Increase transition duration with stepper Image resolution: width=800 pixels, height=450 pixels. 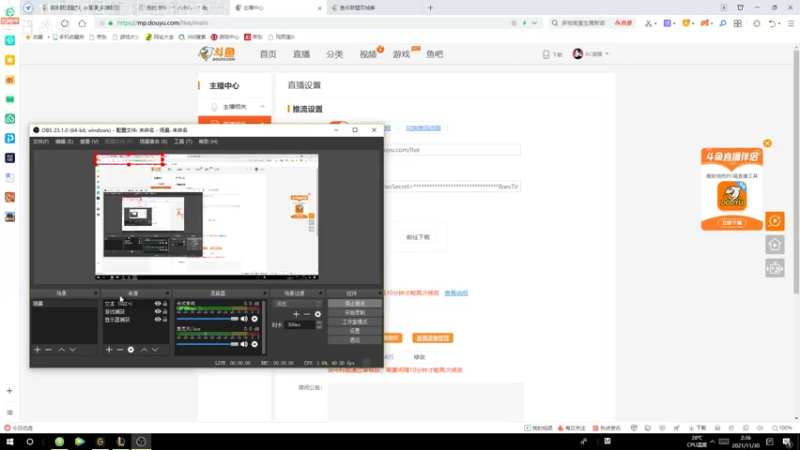pos(319,322)
